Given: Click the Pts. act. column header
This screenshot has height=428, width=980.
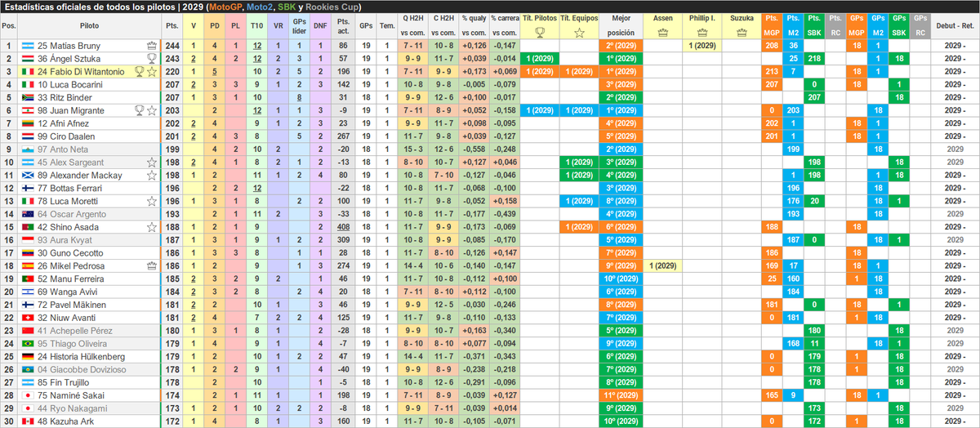Looking at the screenshot, I should point(344,26).
